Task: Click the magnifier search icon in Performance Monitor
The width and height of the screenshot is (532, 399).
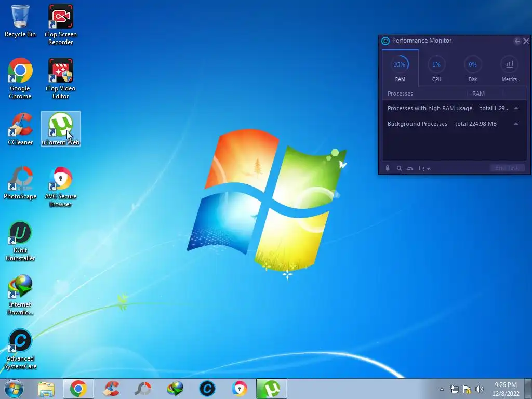Action: click(x=399, y=168)
